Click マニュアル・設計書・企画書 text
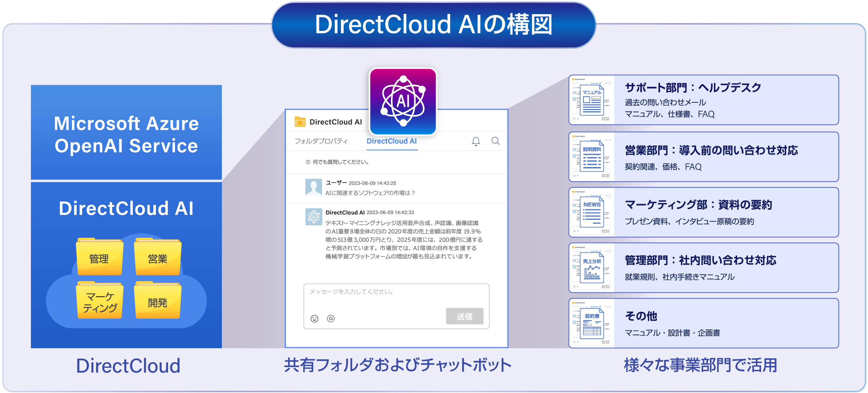The width and height of the screenshot is (868, 393). (x=673, y=333)
